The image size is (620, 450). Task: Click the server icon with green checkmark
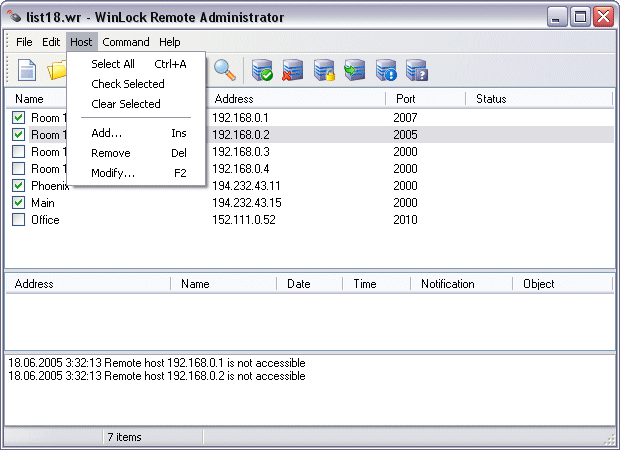click(x=262, y=70)
